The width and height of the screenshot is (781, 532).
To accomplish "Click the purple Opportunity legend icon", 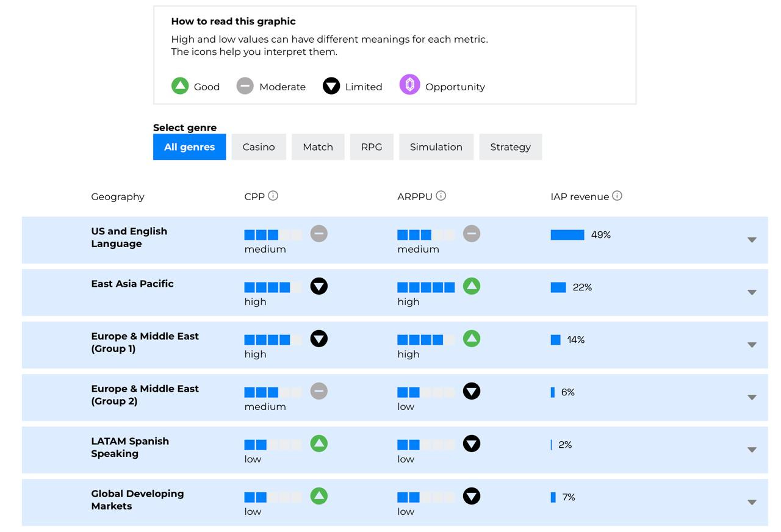I will coord(409,85).
